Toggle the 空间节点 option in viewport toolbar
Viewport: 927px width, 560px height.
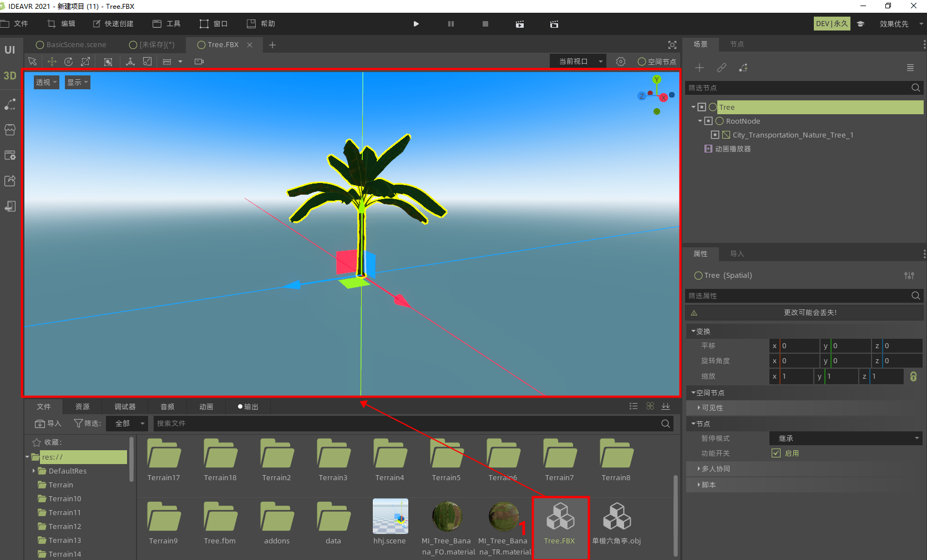click(x=657, y=62)
